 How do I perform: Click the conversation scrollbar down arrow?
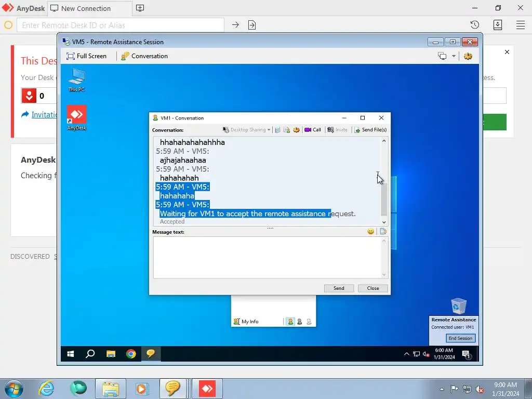[x=384, y=222]
